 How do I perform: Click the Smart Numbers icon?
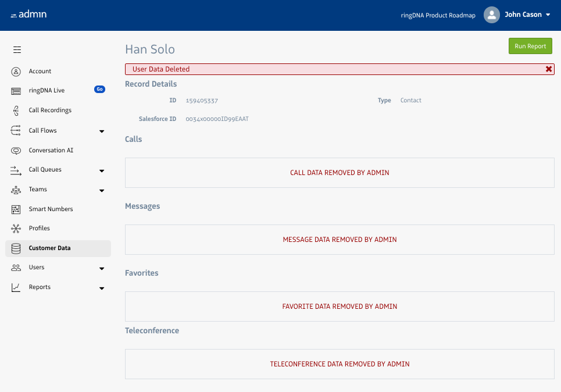click(x=16, y=209)
